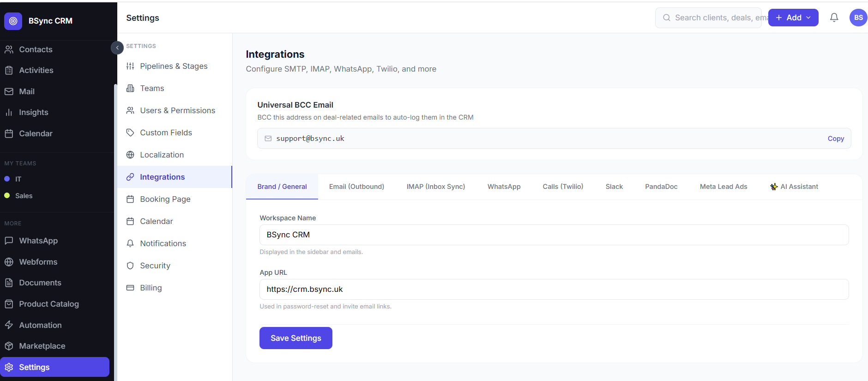
Task: Switch to the Brand / General tab
Action: point(282,187)
